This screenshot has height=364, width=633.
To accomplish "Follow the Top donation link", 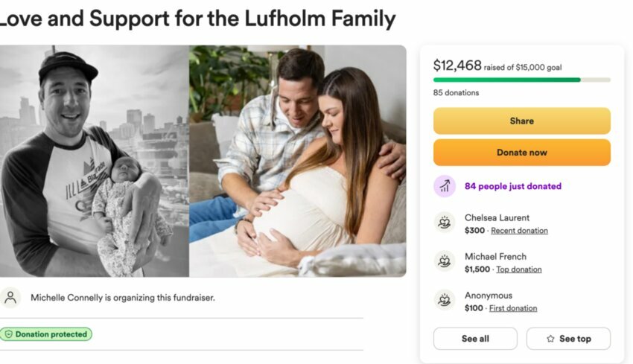I will (x=519, y=269).
